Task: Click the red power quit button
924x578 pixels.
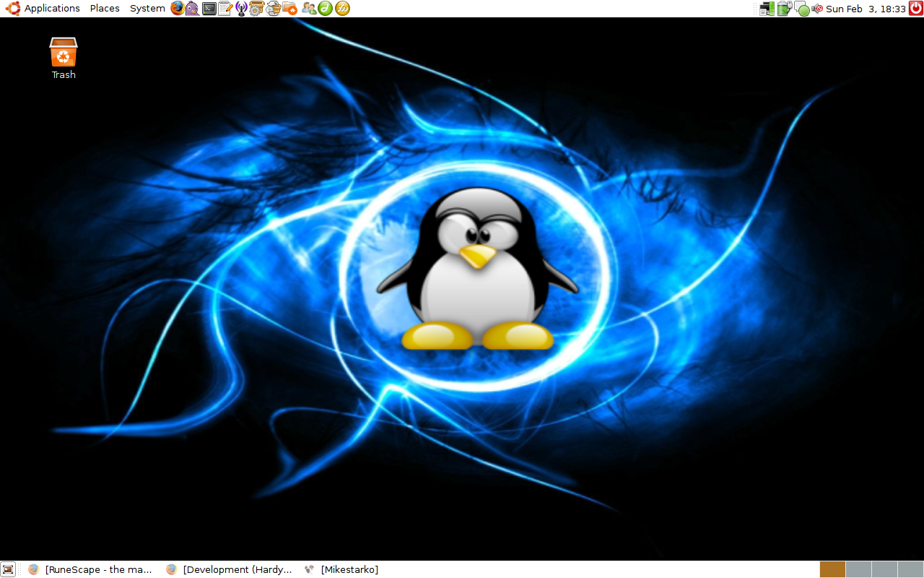Action: click(x=915, y=9)
